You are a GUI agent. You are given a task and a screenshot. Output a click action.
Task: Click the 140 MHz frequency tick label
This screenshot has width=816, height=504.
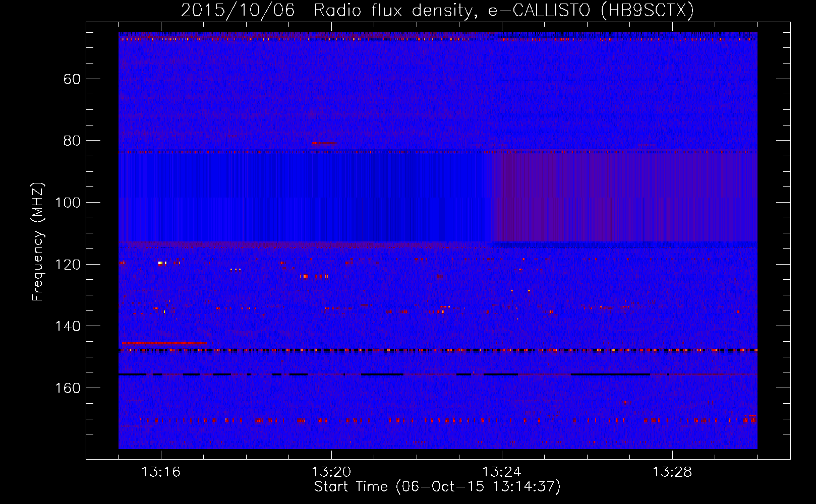[68, 326]
